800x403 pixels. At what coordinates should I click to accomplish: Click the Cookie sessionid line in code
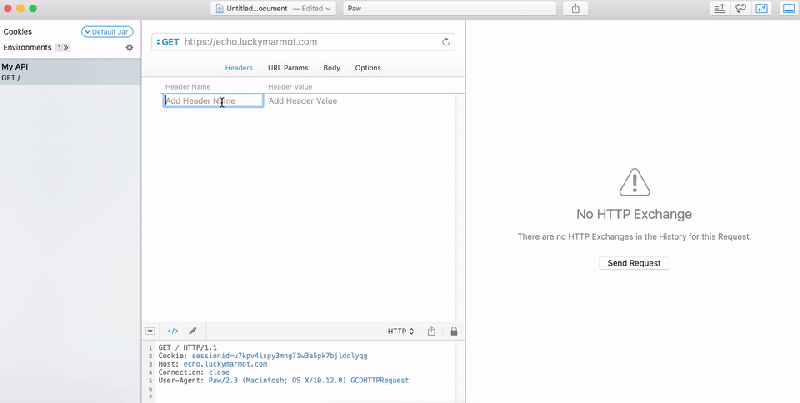click(x=263, y=356)
